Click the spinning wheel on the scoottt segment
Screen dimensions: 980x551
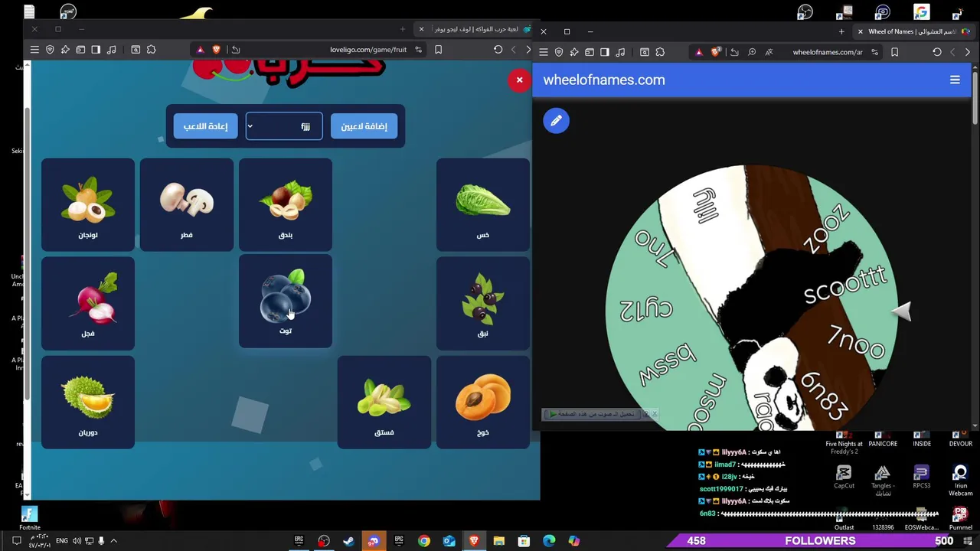845,285
